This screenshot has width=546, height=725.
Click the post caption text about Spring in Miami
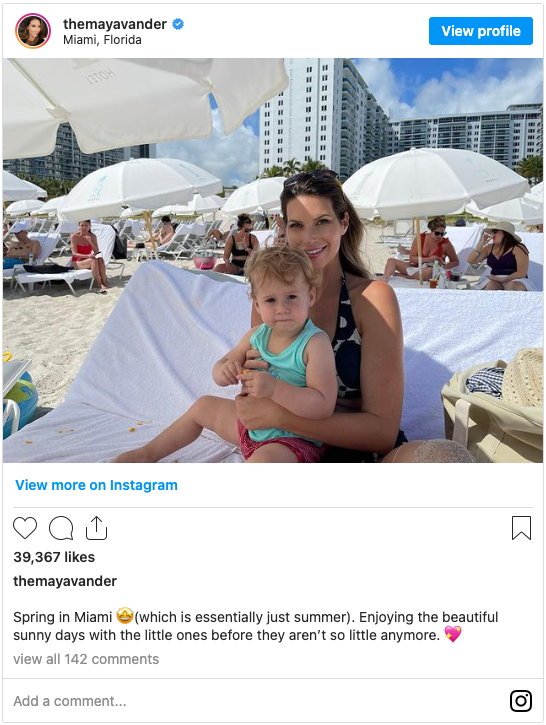(256, 626)
